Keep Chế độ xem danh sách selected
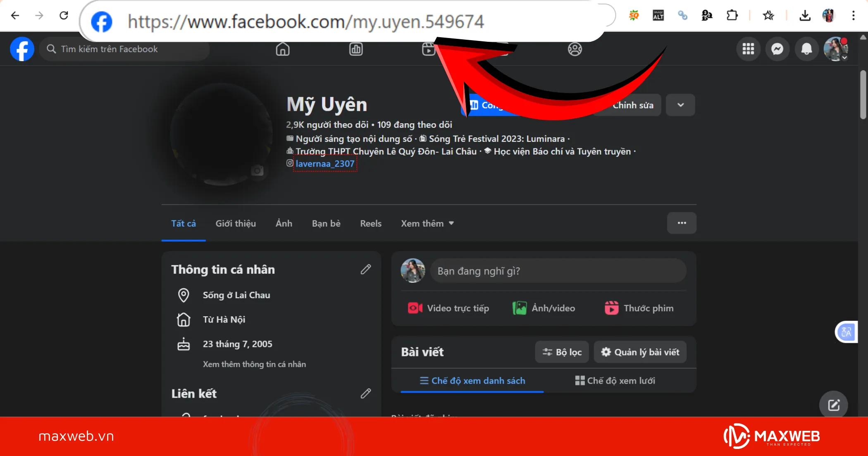868x456 pixels. pyautogui.click(x=473, y=380)
